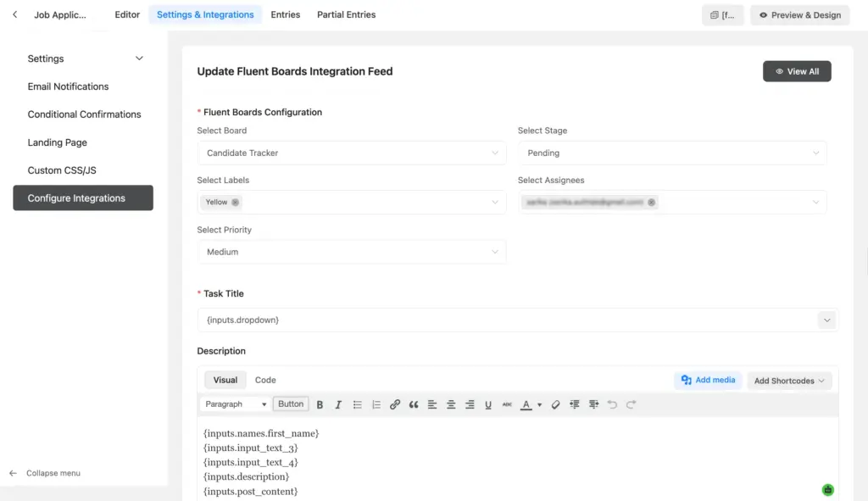
Task: Redo the last edit
Action: [x=631, y=404]
